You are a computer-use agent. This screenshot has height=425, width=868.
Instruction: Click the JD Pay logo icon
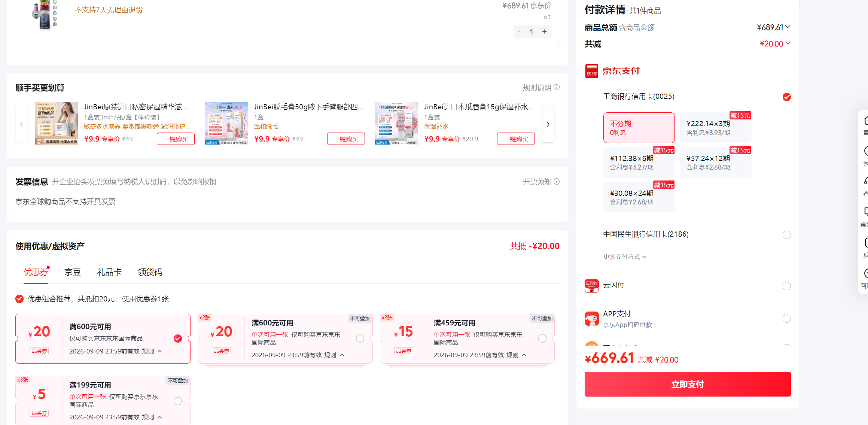[x=591, y=71]
